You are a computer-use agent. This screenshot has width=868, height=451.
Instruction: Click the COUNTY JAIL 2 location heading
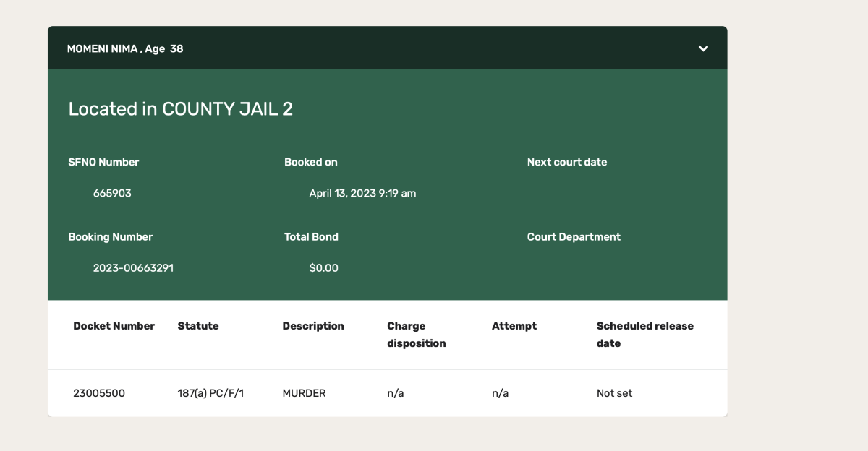tap(181, 109)
